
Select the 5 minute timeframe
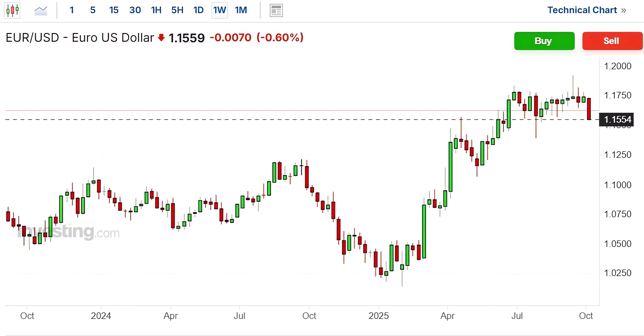click(93, 10)
